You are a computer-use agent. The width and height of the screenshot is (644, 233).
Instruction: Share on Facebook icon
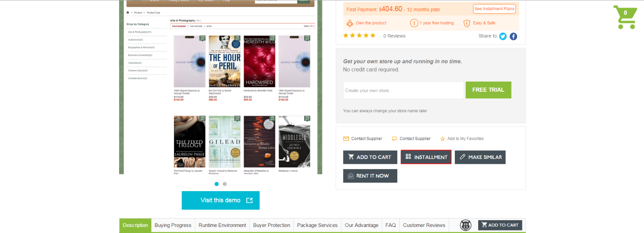513,36
